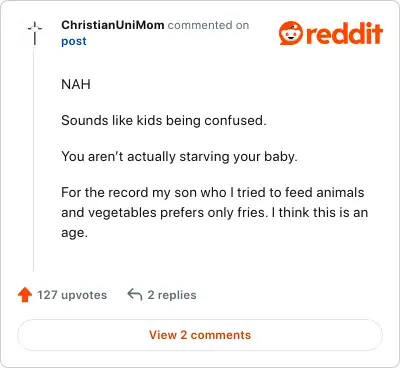The height and width of the screenshot is (368, 400).
Task: Click the blank area below the comment text
Action: coord(213,260)
